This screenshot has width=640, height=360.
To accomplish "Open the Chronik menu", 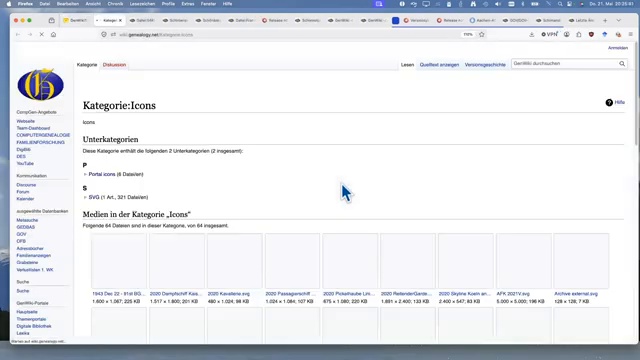I will click(x=115, y=4).
